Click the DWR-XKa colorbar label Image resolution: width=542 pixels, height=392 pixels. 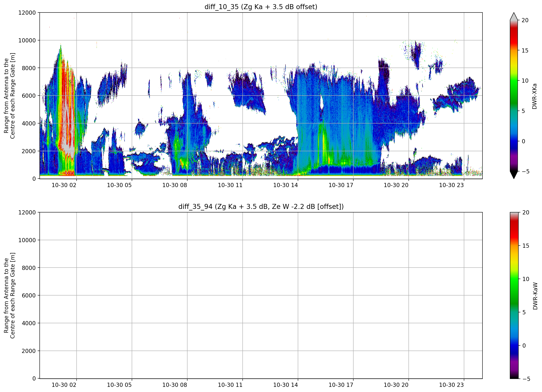point(534,96)
